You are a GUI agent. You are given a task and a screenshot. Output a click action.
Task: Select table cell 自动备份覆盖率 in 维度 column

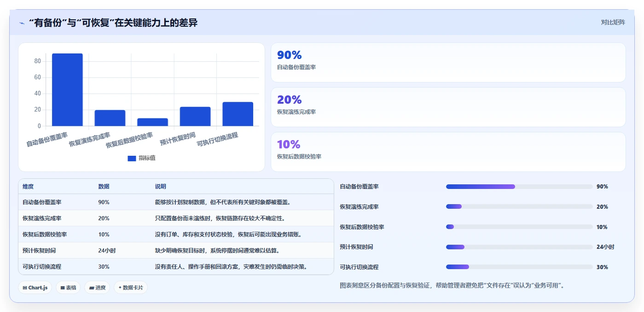click(x=42, y=202)
